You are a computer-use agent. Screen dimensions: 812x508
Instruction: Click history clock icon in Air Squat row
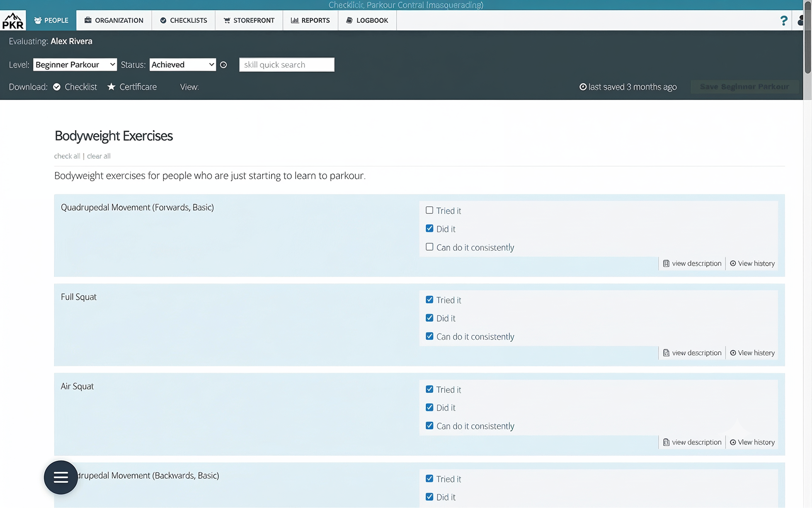pos(733,443)
